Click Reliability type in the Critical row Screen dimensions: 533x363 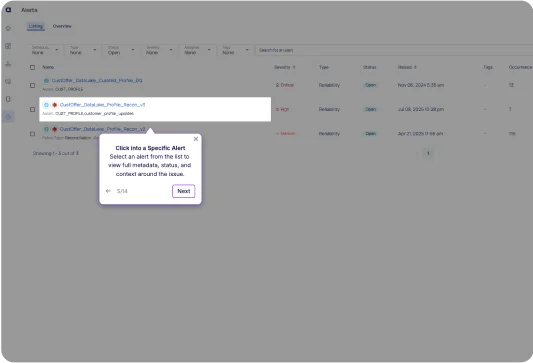329,85
